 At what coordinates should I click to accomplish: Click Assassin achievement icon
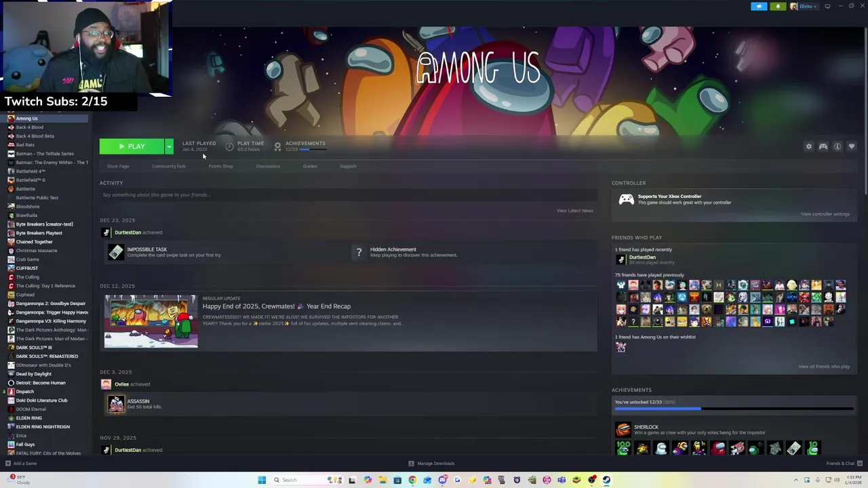pyautogui.click(x=116, y=404)
